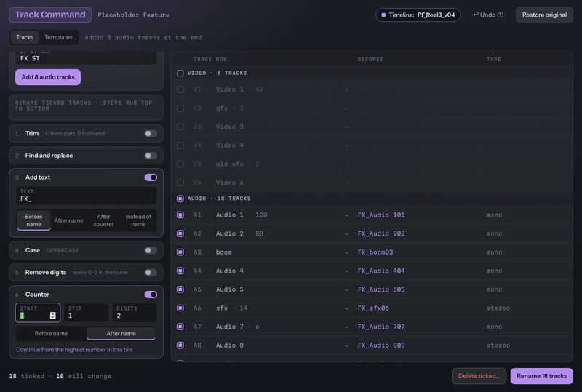Click the Remove digits step label
The image size is (582, 392).
coord(46,273)
